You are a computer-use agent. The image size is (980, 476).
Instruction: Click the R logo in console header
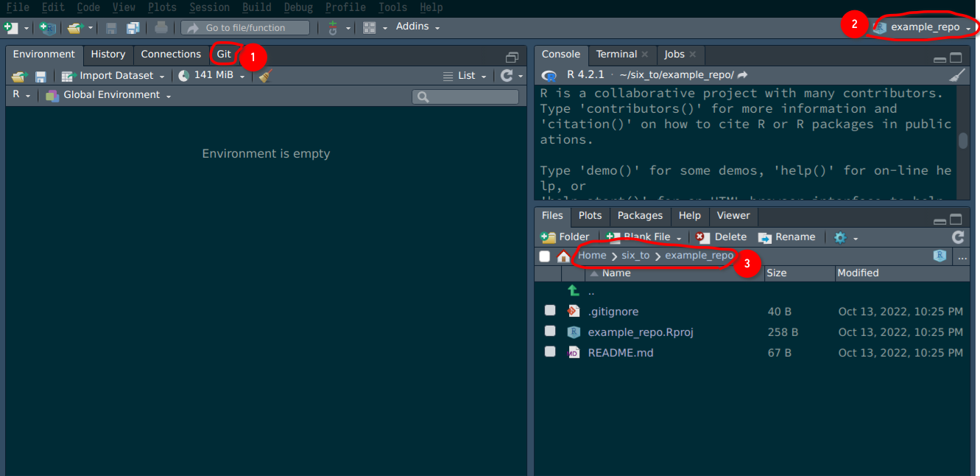(549, 75)
